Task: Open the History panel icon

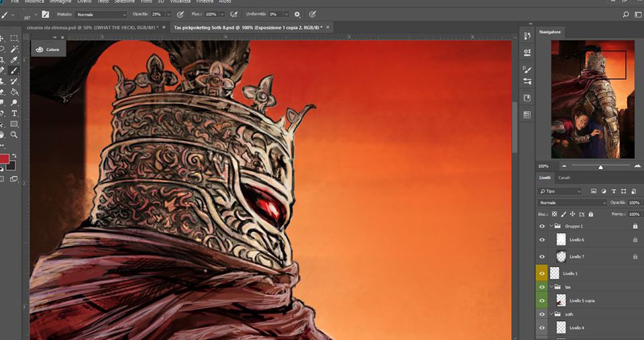Action: pos(527,36)
